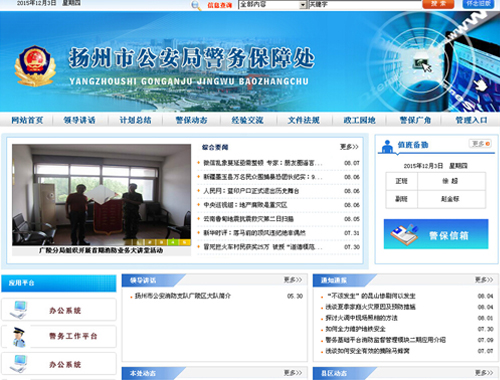Viewport: 500px width, 380px height.
Task: Click the person icon beside 值班备勤
Action: (387, 146)
